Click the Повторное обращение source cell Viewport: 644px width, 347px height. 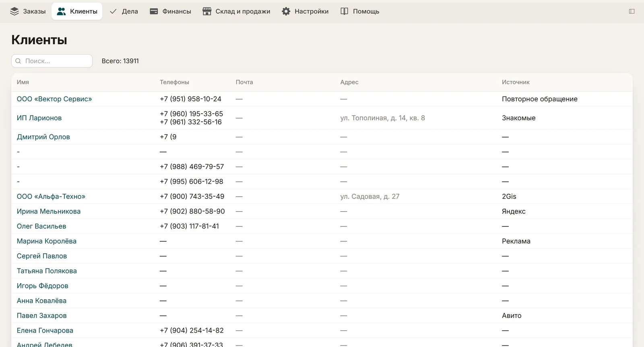540,99
